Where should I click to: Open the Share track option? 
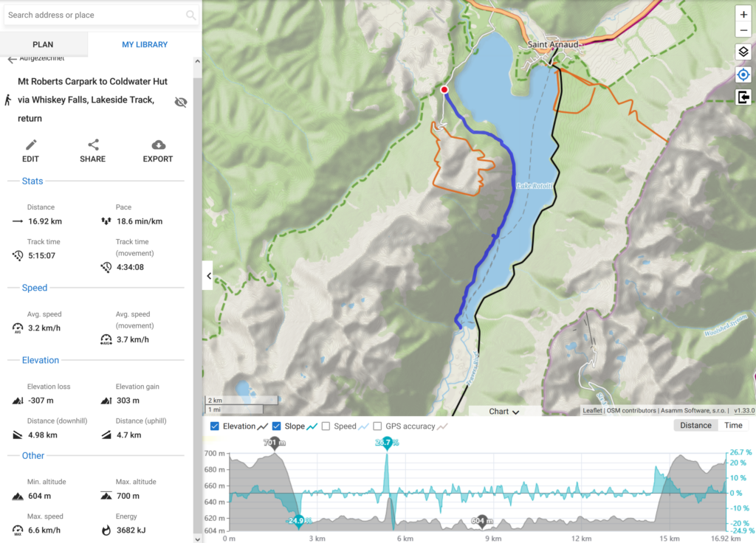coord(93,151)
